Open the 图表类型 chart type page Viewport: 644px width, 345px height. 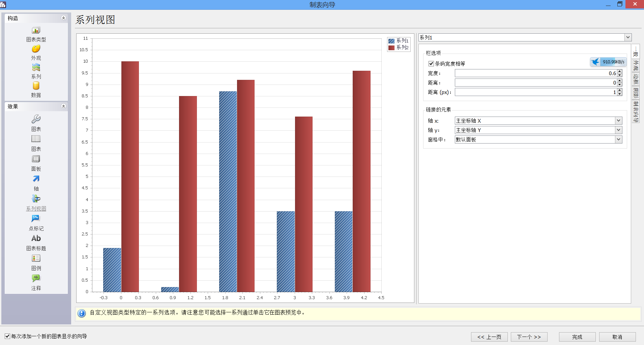tap(36, 31)
